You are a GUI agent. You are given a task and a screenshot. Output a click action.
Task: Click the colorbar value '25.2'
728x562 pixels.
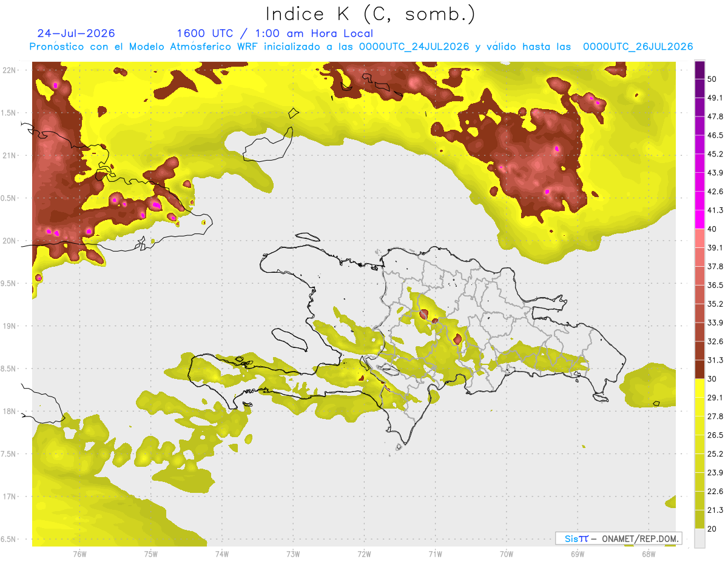pos(715,453)
